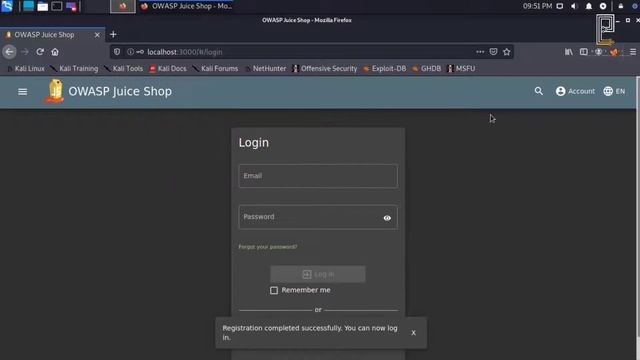The width and height of the screenshot is (640, 360).
Task: Open a new browser tab
Action: tap(113, 35)
